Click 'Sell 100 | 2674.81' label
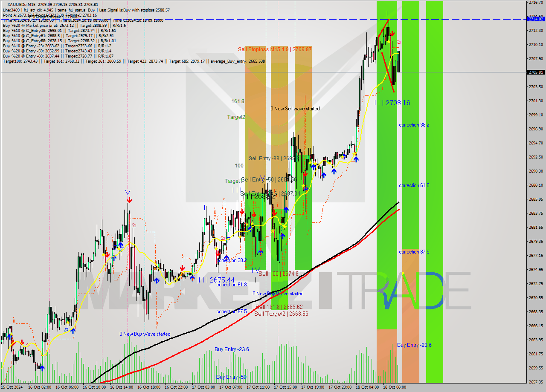Image resolution: width=546 pixels, height=392 pixels. coord(280,274)
